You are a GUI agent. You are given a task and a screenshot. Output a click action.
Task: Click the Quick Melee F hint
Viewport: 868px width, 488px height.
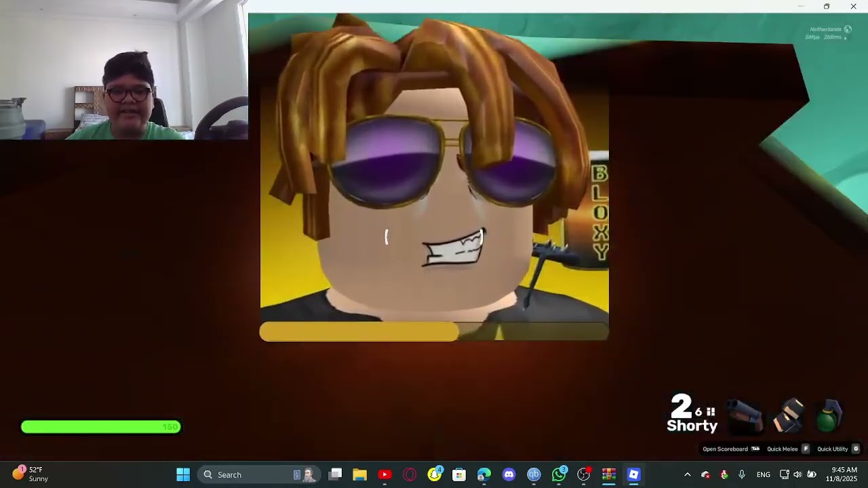click(x=788, y=449)
